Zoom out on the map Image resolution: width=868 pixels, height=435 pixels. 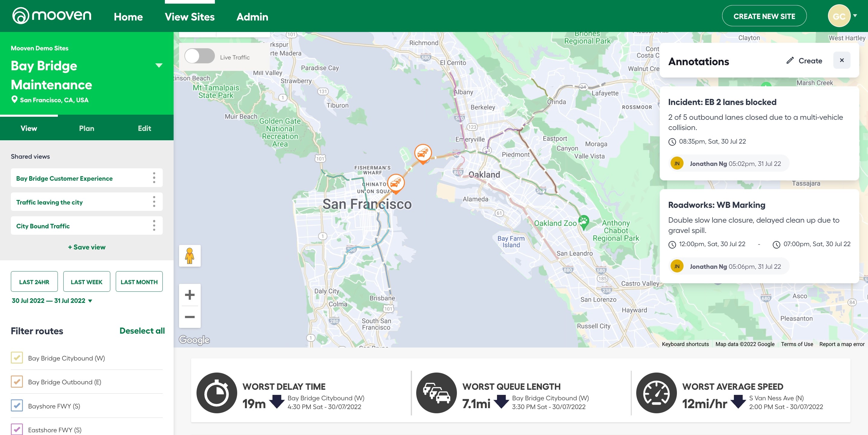pos(190,317)
